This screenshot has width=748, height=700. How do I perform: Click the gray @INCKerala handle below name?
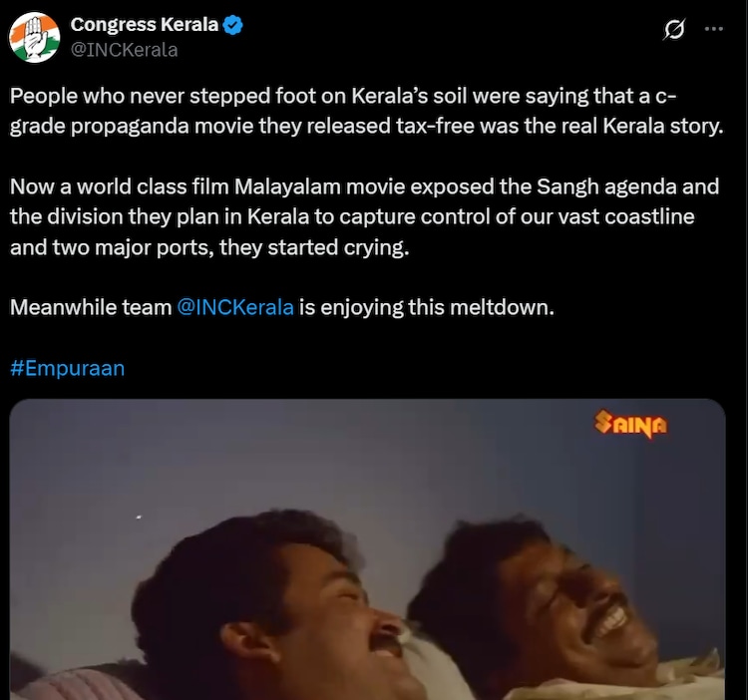click(x=124, y=50)
